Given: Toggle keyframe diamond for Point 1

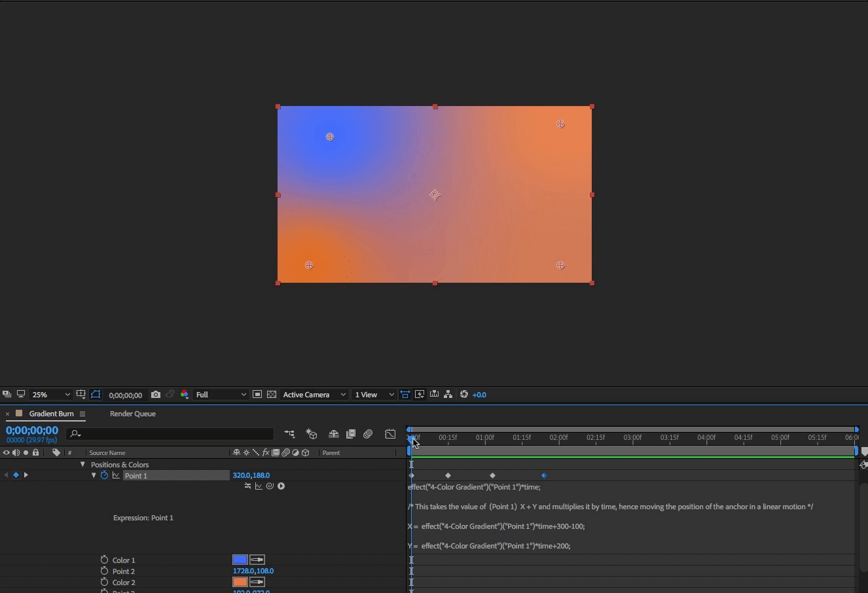Looking at the screenshot, I should click(16, 475).
